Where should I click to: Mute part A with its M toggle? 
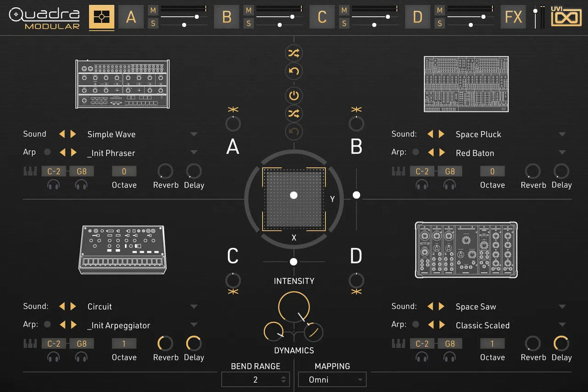coord(153,10)
